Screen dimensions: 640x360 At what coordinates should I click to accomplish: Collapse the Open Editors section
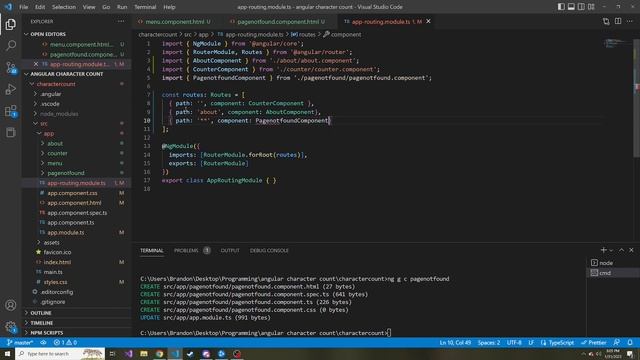point(48,34)
